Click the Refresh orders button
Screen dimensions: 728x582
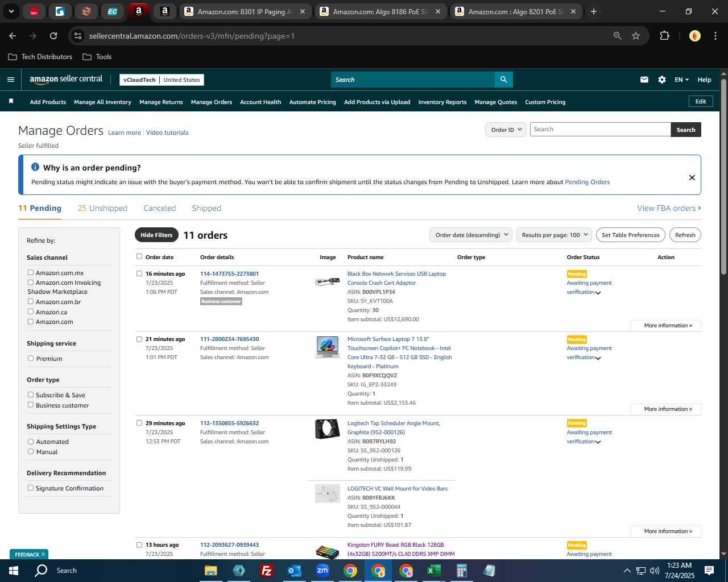(685, 235)
